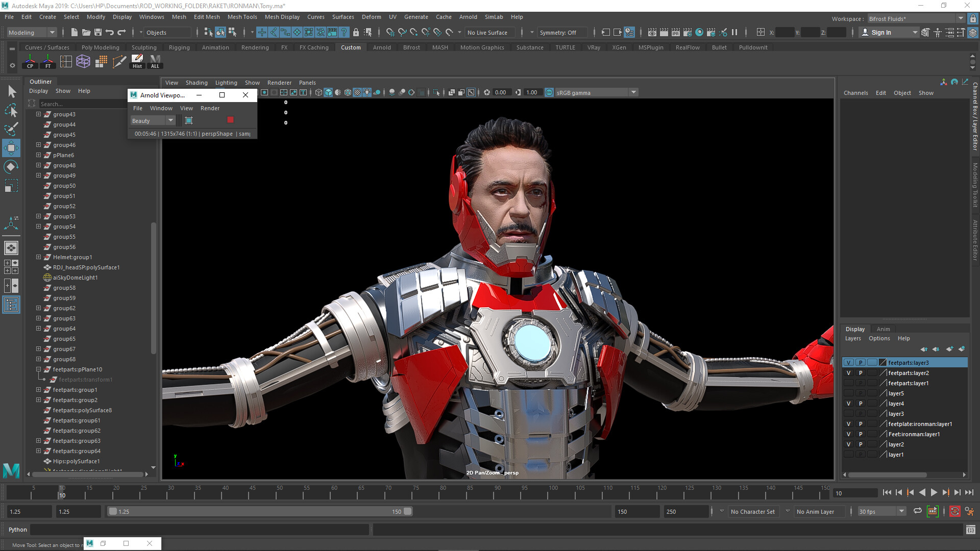Screen dimensions: 980x551
Task: Open the Script Editor icon at bottom right
Action: coord(971,530)
